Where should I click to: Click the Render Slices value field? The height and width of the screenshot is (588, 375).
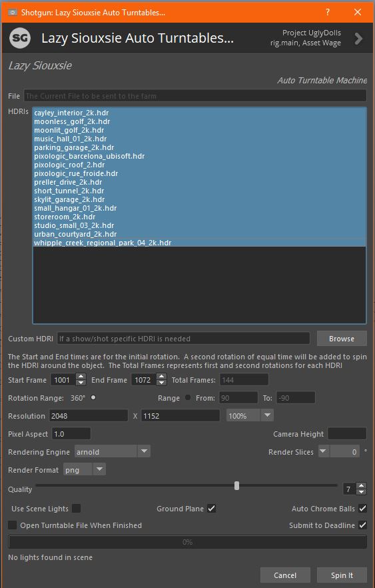(344, 451)
